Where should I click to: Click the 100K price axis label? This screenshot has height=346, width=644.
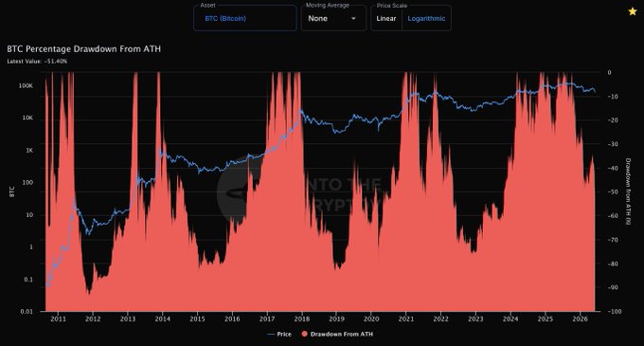[x=26, y=86]
